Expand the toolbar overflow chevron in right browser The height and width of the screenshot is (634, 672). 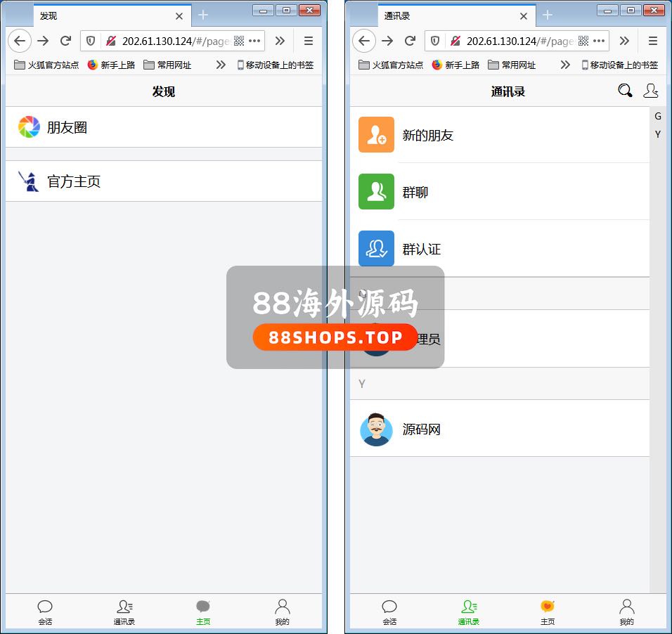tap(624, 41)
